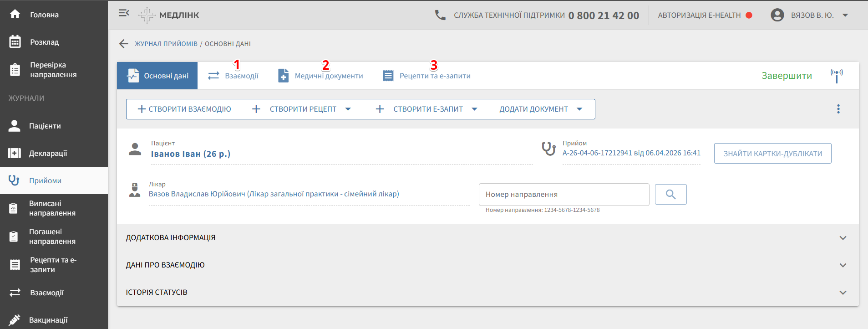Collapse the sidebar with the hamburger menu icon
Image resolution: width=868 pixels, height=329 pixels.
(x=124, y=14)
